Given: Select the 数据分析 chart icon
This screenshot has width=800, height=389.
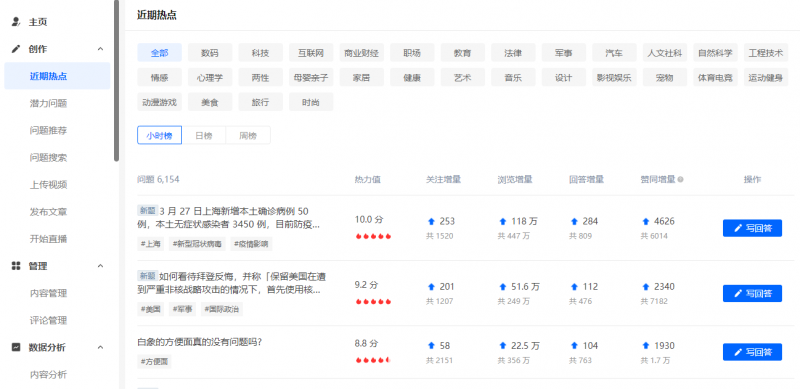Looking at the screenshot, I should point(16,347).
